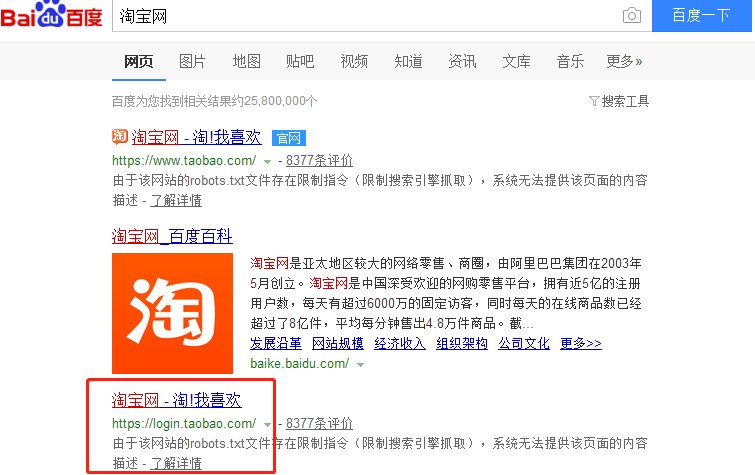Click the search tools funnel icon
This screenshot has height=475, width=755.
(x=594, y=101)
